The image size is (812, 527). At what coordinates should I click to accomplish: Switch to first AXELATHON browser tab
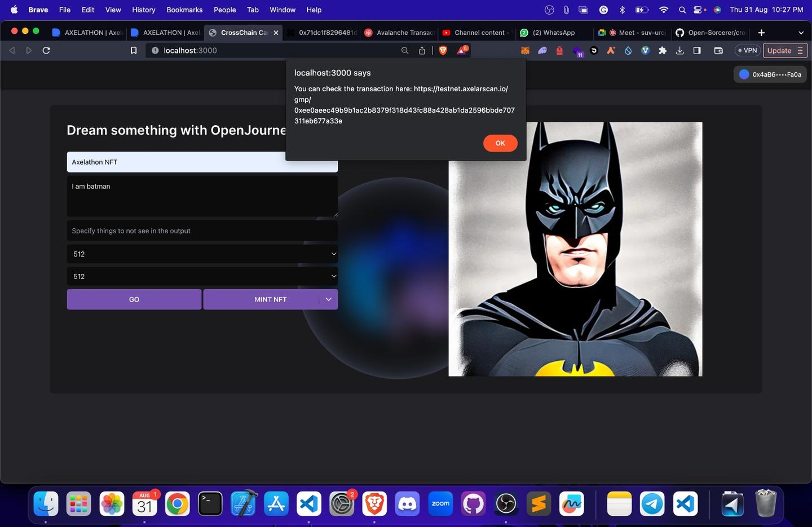(x=87, y=33)
